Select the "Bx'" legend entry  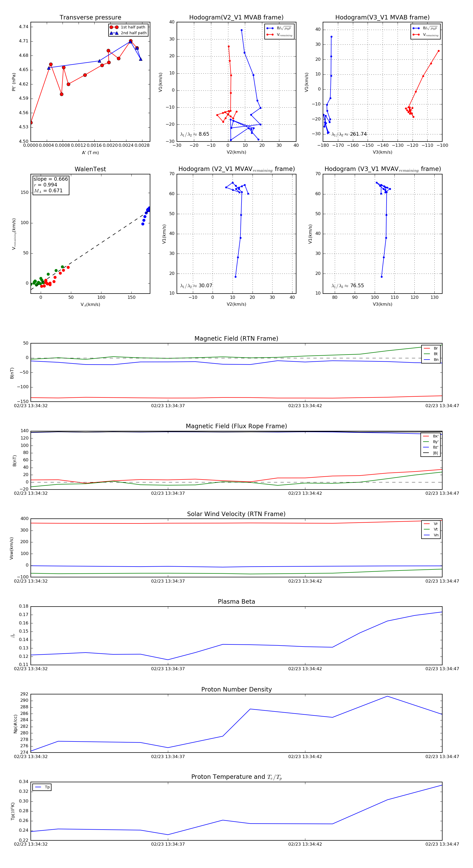click(x=431, y=436)
